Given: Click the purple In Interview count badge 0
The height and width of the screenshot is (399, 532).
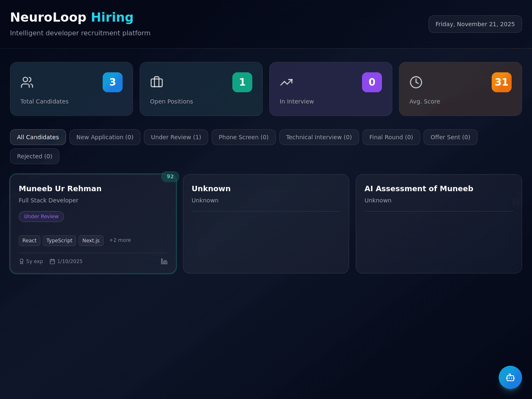Looking at the screenshot, I should point(372,82).
